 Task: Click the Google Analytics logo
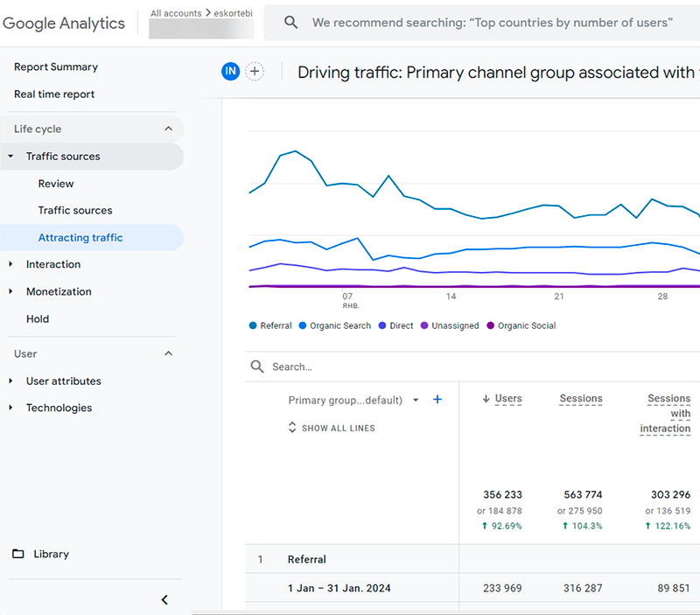(x=64, y=24)
